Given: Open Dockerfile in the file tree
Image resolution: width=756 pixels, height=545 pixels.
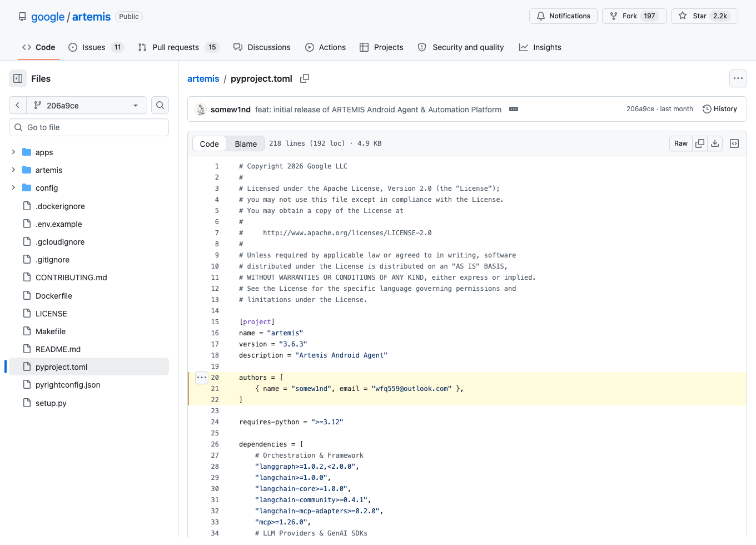Looking at the screenshot, I should tap(54, 296).
